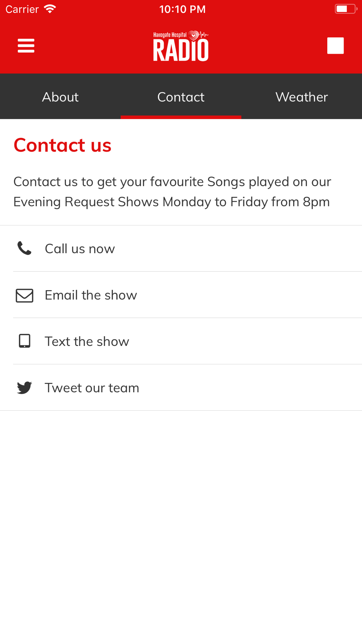Tap the battery indicator in status bar
Image resolution: width=362 pixels, height=644 pixels.
pos(346,9)
